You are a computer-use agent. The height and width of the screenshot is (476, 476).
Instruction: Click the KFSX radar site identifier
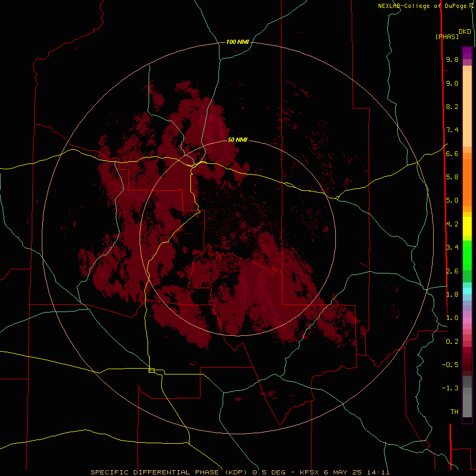pyautogui.click(x=309, y=472)
